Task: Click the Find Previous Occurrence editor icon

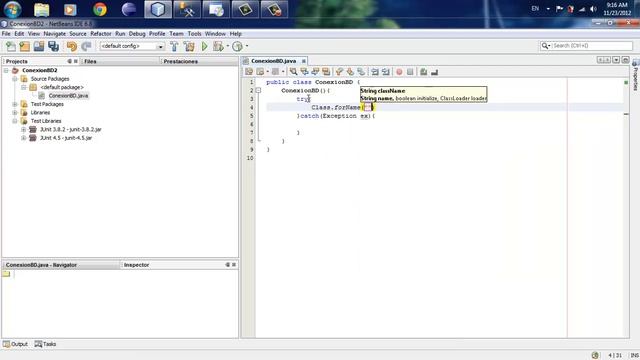Action: click(x=304, y=72)
